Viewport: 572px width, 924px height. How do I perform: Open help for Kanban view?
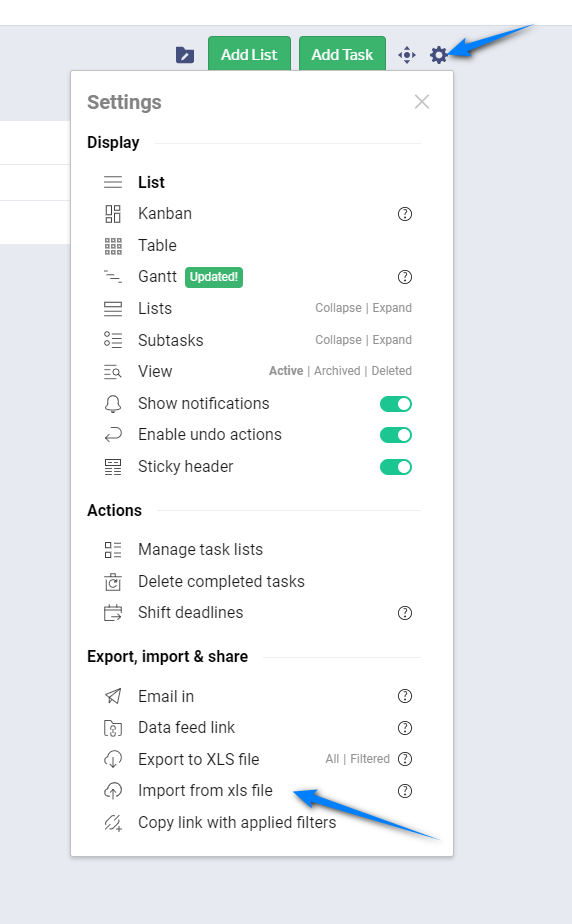point(405,214)
